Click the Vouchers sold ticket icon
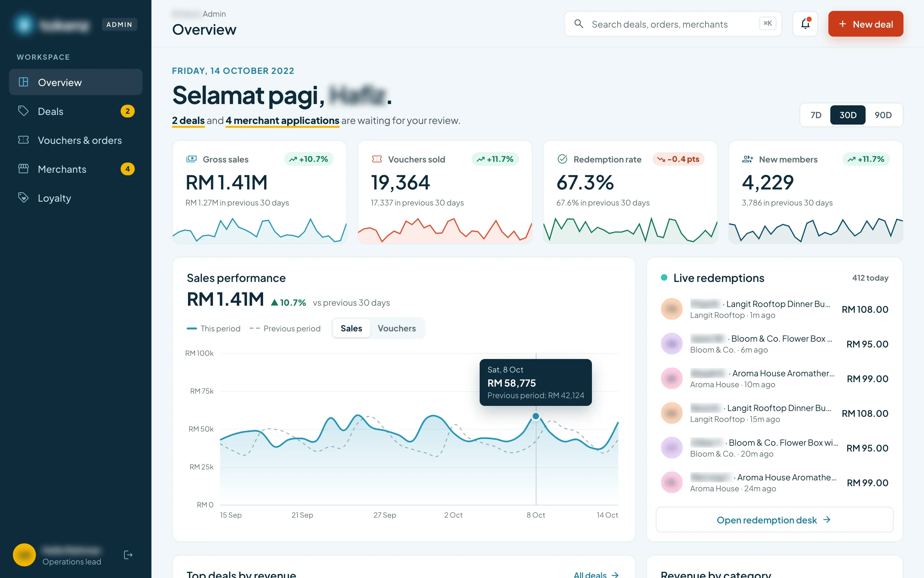This screenshot has width=924, height=578. tap(377, 159)
